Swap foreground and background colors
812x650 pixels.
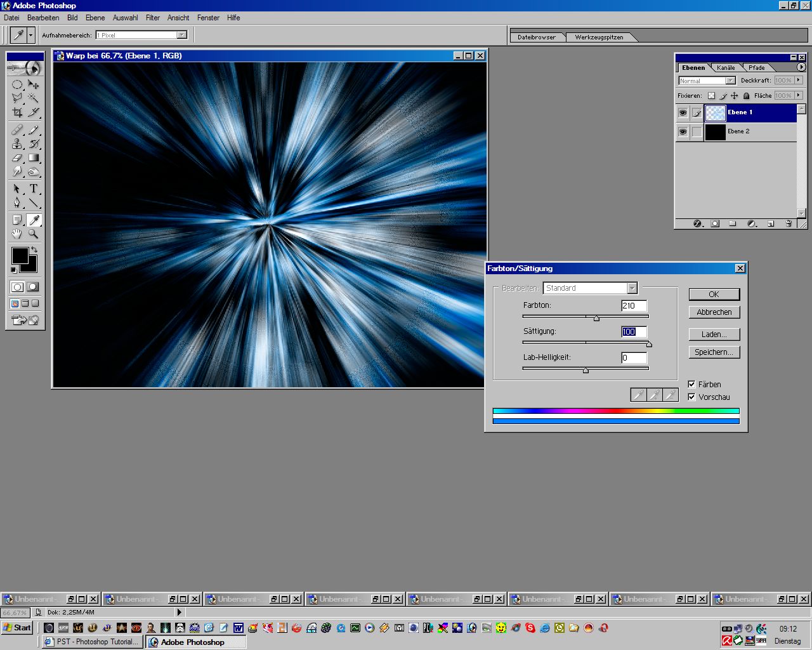(x=34, y=249)
